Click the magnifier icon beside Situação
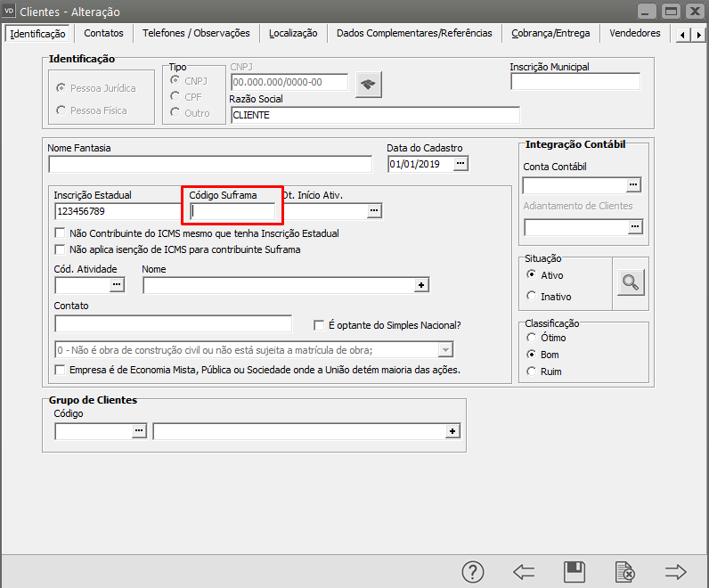The height and width of the screenshot is (588, 709). click(631, 282)
